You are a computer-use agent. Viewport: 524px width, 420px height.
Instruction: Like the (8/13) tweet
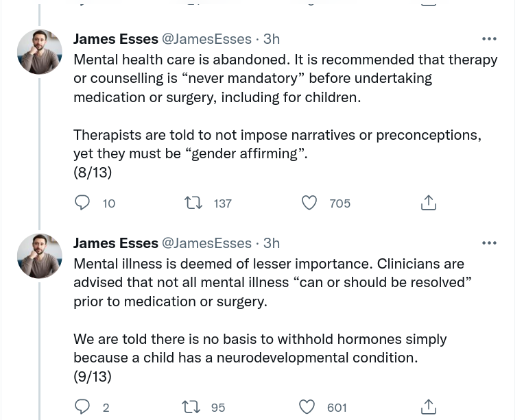309,203
